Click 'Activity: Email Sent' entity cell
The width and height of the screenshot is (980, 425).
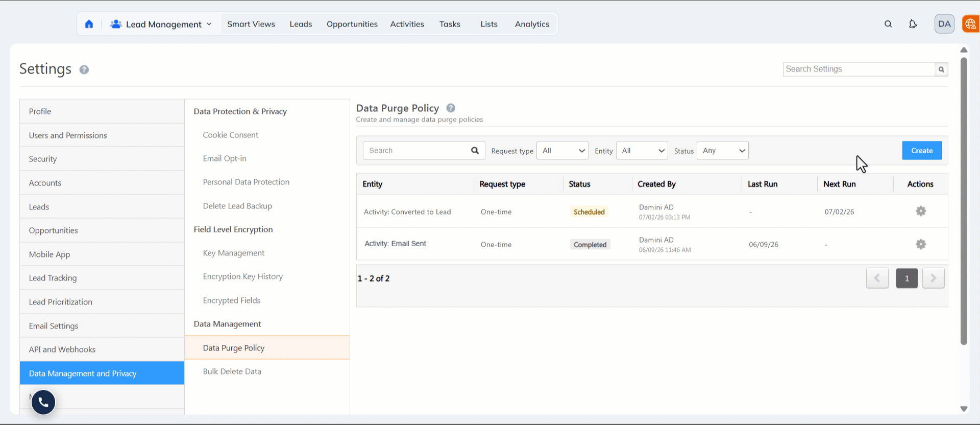(x=395, y=244)
